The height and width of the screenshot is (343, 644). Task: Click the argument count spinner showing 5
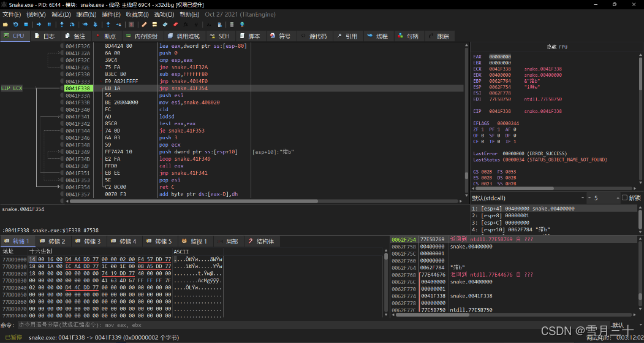604,198
